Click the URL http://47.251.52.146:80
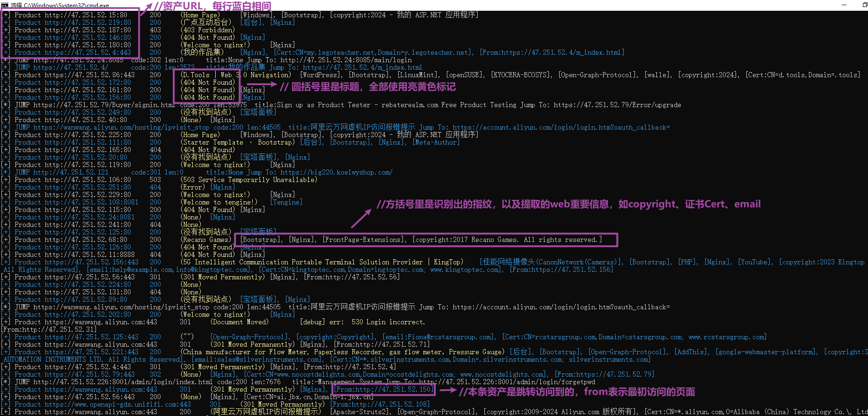The width and height of the screenshot is (868, 416). pos(88,37)
